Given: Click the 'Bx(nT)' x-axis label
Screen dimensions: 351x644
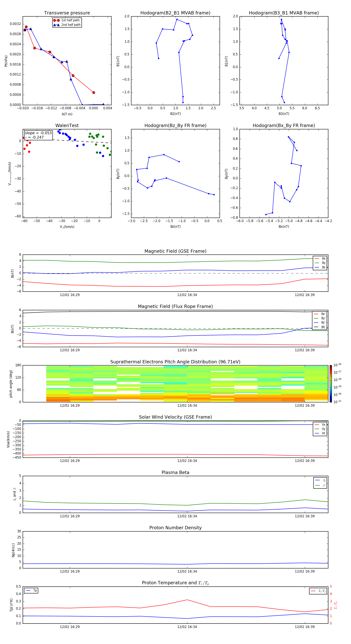Looking at the screenshot, I should coord(284,227).
